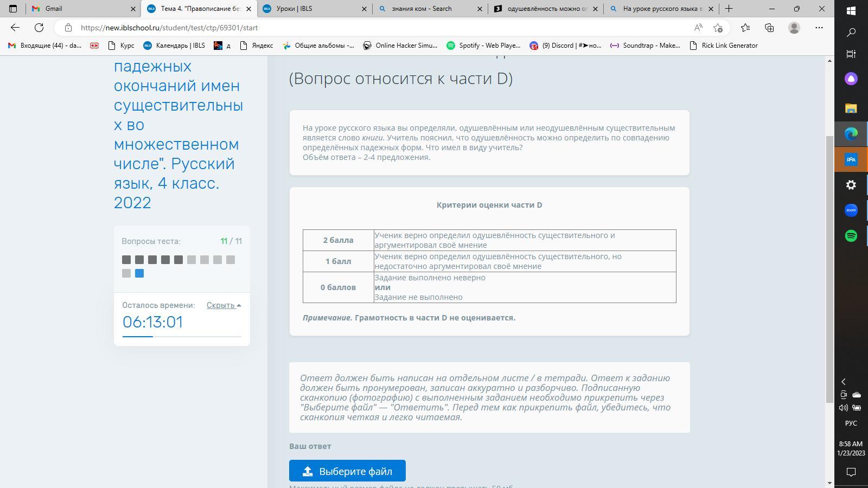Open Soundtrap bookmark
The image size is (868, 488).
tap(645, 46)
